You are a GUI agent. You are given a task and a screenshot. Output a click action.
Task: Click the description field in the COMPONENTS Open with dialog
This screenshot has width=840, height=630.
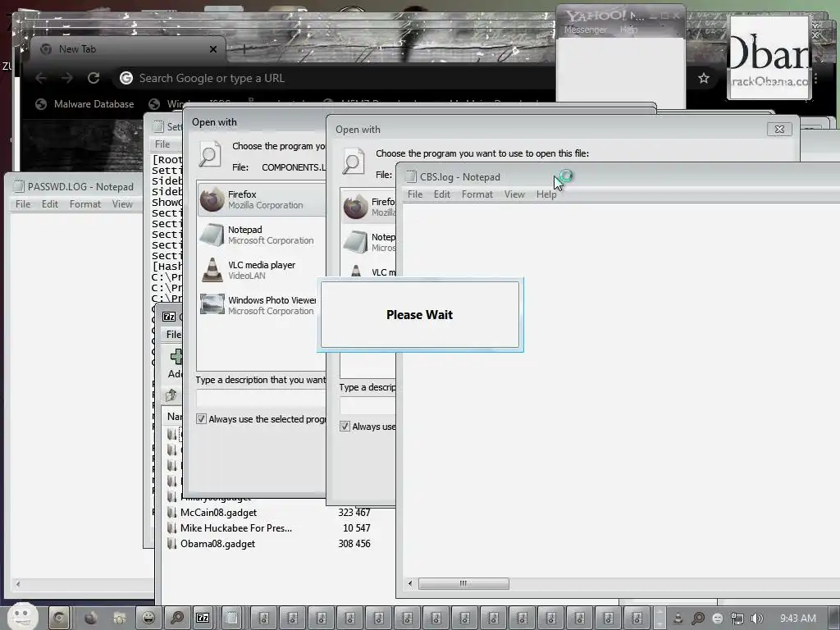point(262,398)
